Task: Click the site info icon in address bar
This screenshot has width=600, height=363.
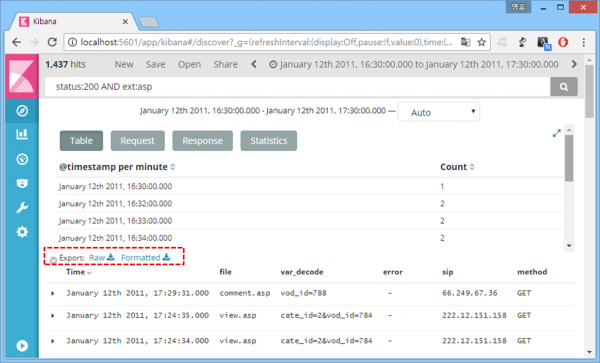Action: click(72, 42)
